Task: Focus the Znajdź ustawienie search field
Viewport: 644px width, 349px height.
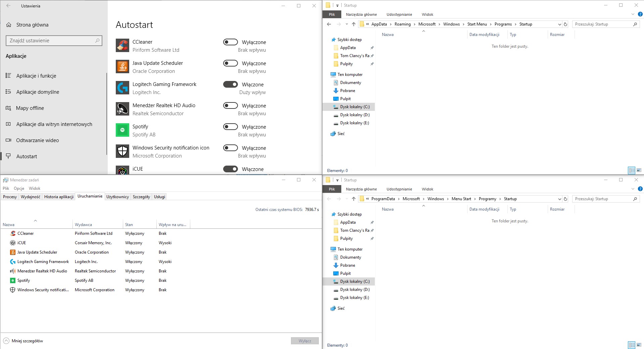Action: coord(54,41)
